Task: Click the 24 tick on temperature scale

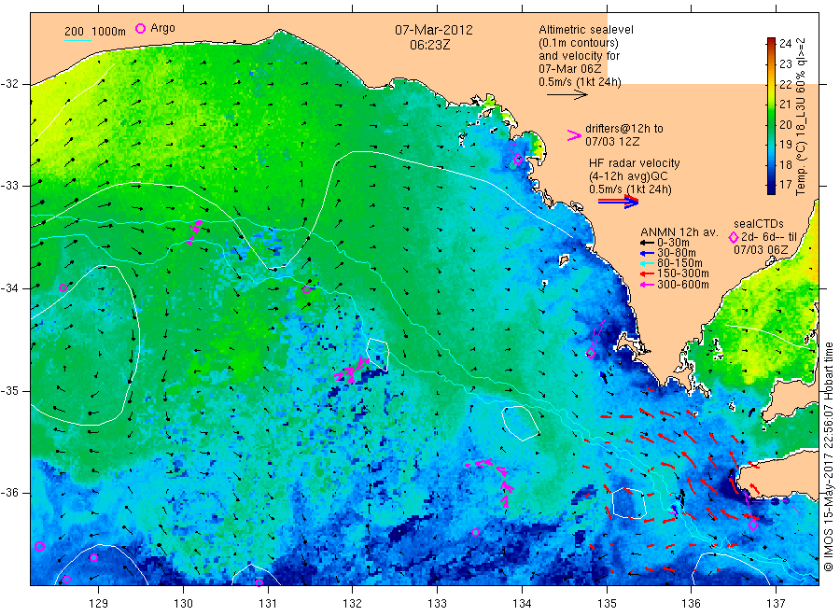Action: point(785,43)
